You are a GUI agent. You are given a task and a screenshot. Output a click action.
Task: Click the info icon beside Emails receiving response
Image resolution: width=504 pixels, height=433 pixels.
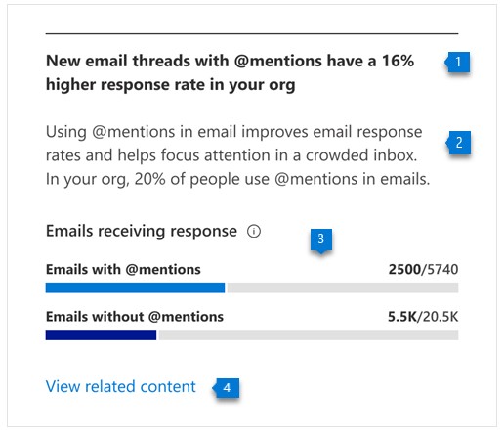pyautogui.click(x=254, y=232)
